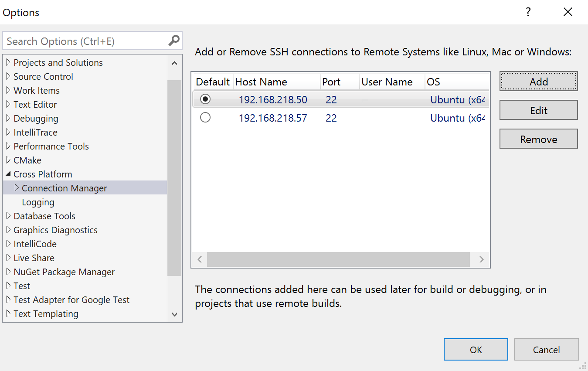The height and width of the screenshot is (371, 588).
Task: Set 192.168.218.57 as default connection
Action: point(205,117)
